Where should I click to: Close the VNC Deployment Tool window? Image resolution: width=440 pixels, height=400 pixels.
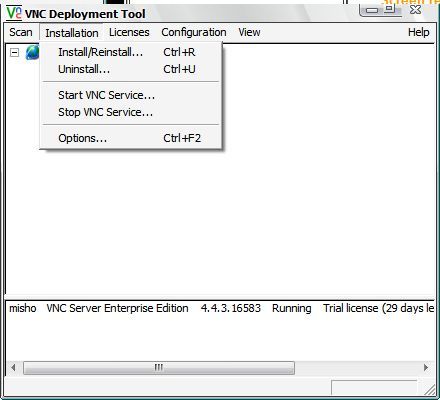416,10
